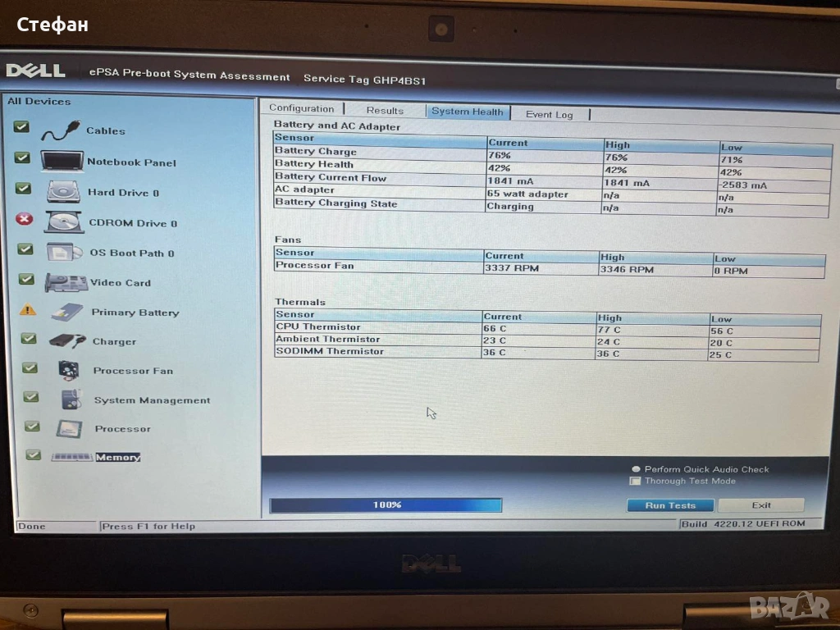Click the Battery and AC Adapter heading
This screenshot has width=840, height=630.
tap(336, 126)
